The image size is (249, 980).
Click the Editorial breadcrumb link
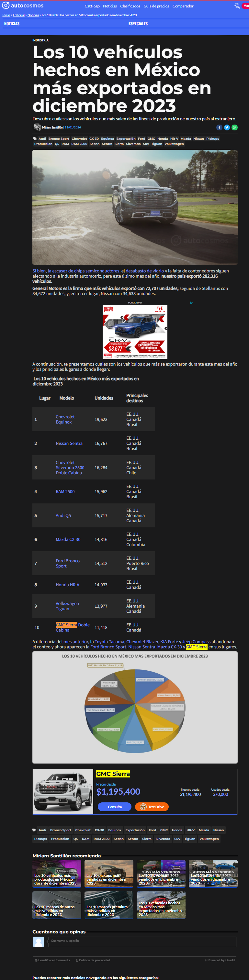click(19, 15)
